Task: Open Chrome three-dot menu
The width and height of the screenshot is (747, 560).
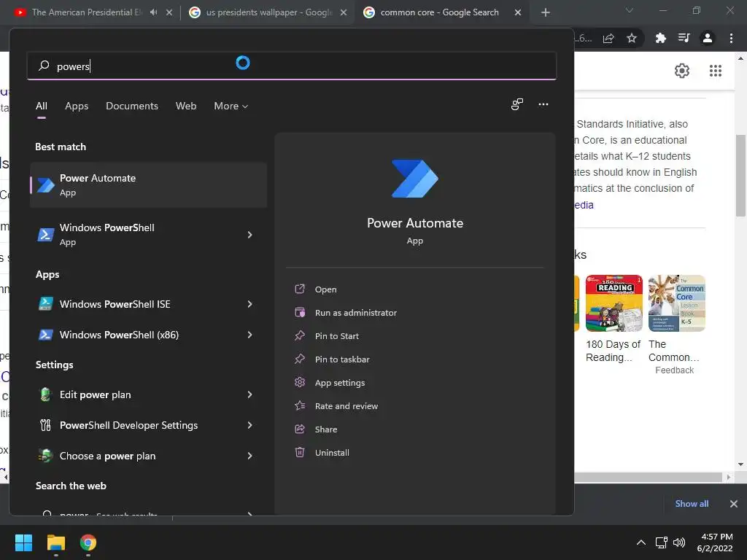Action: point(731,38)
